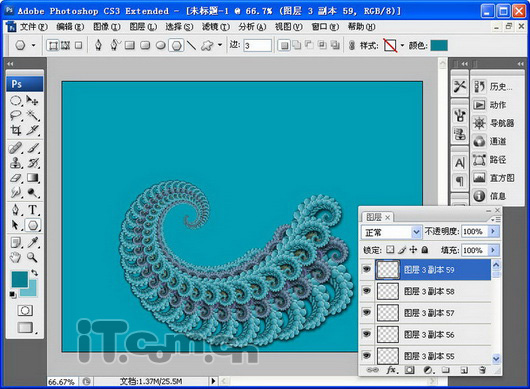This screenshot has height=389, width=530.
Task: Select the Type tool
Action: 33,210
